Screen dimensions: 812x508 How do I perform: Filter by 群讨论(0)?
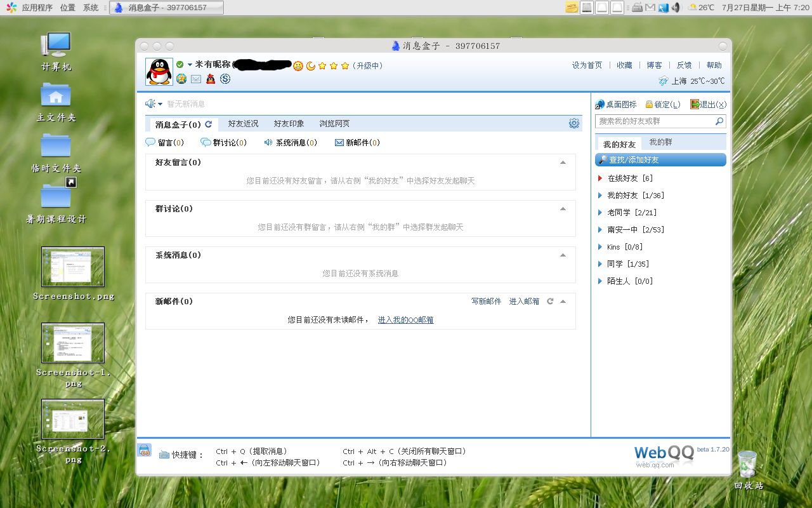(x=224, y=143)
